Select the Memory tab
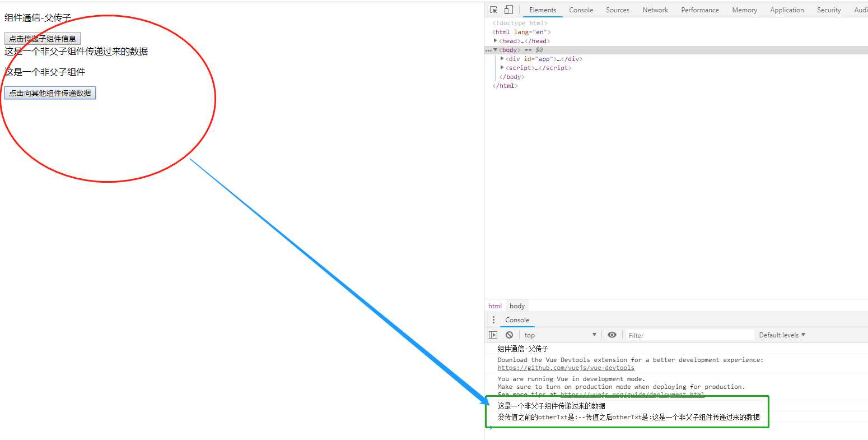This screenshot has height=440, width=868. (744, 10)
